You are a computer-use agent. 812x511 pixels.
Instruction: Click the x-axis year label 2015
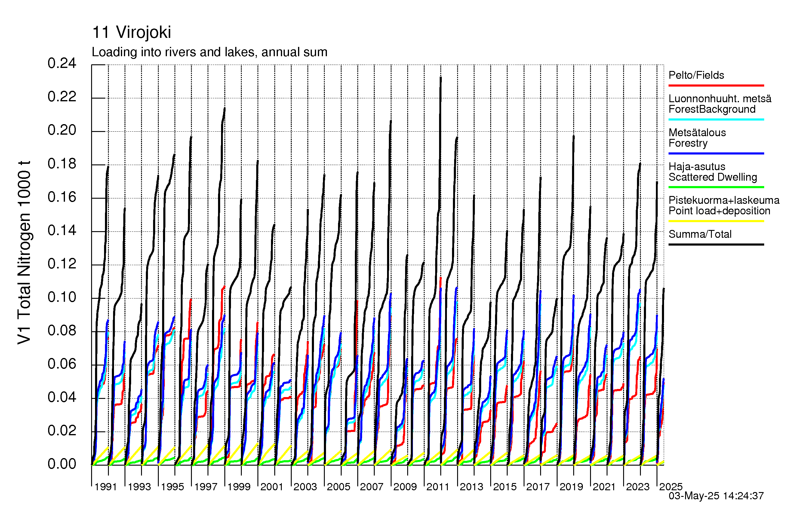coord(505,487)
